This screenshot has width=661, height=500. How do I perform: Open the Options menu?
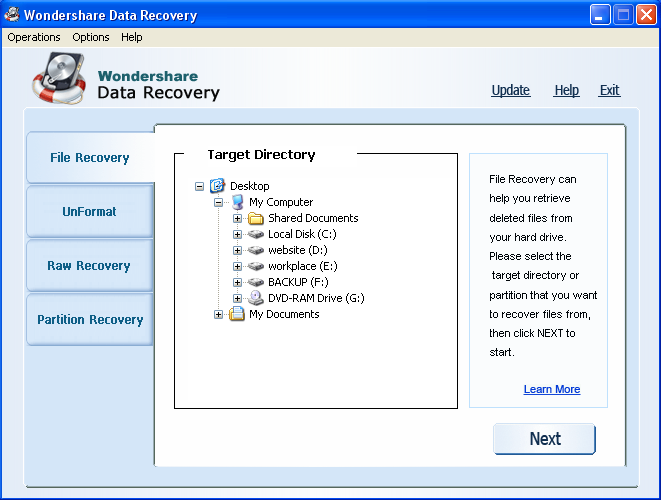coord(91,37)
